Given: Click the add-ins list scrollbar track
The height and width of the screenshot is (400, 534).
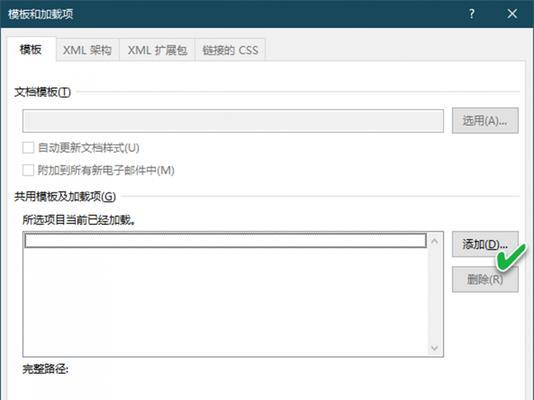Looking at the screenshot, I should coord(434,294).
